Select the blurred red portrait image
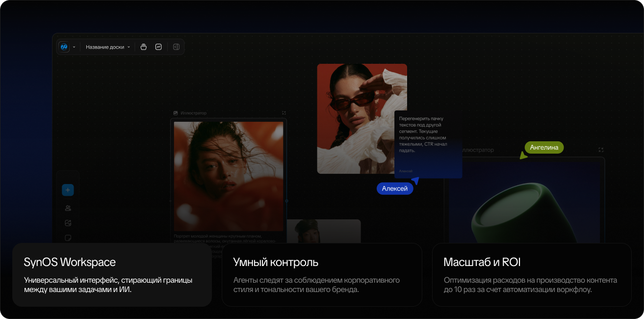The width and height of the screenshot is (644, 319). (x=229, y=176)
